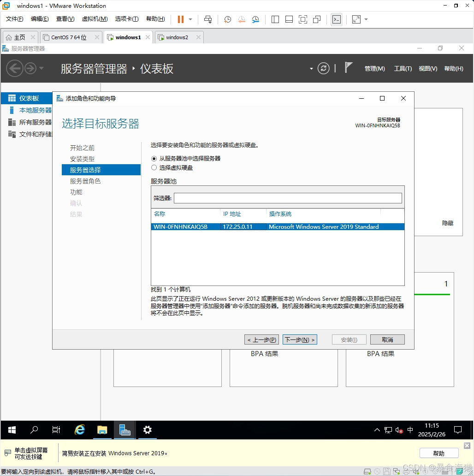Screen dimensions: 474x476
Task: Switch to the 主页 tab
Action: click(20, 37)
